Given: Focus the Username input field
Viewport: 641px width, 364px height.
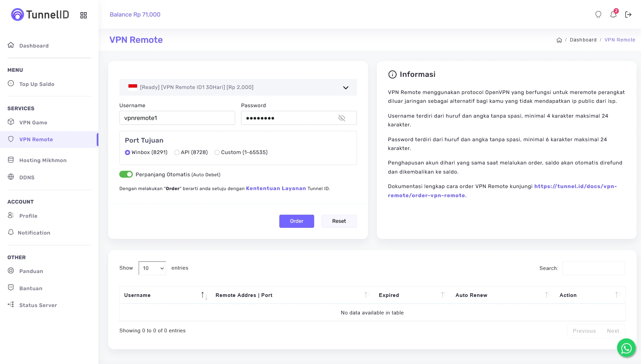Looking at the screenshot, I should 177,118.
